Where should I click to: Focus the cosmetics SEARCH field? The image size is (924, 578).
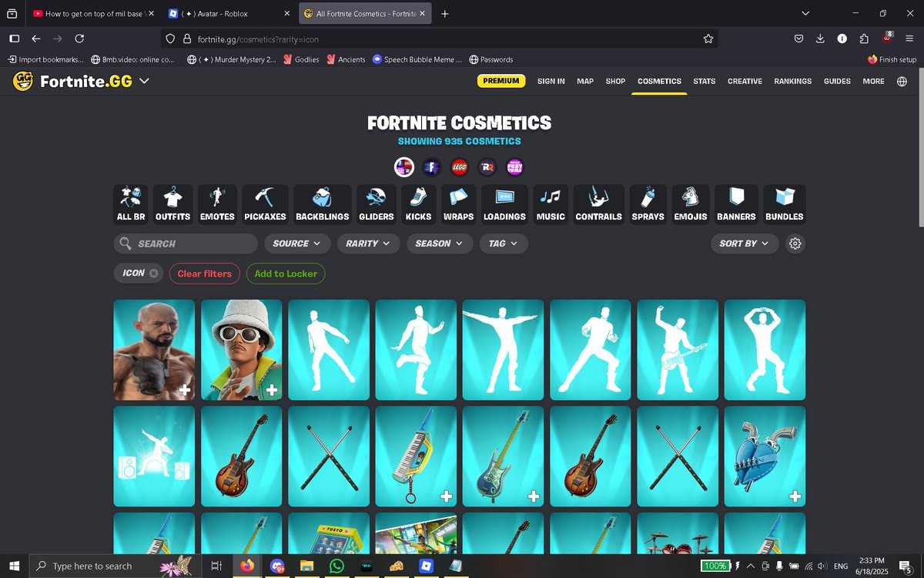(186, 244)
